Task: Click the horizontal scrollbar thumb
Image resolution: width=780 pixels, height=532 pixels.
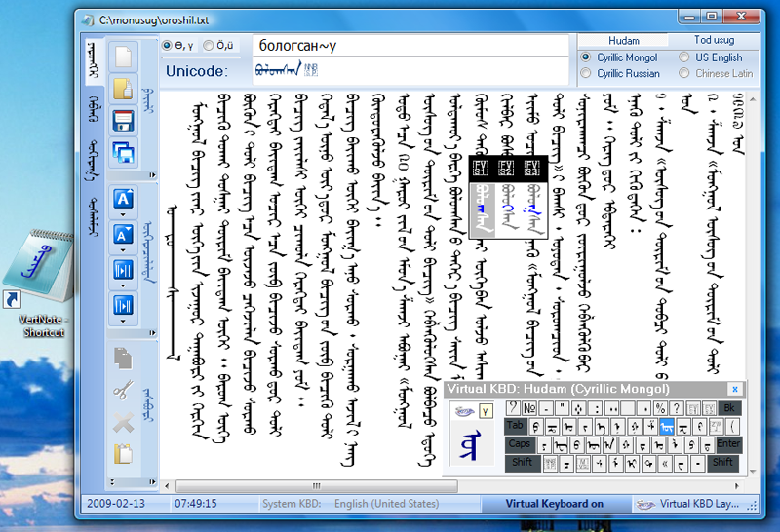Action: click(317, 486)
